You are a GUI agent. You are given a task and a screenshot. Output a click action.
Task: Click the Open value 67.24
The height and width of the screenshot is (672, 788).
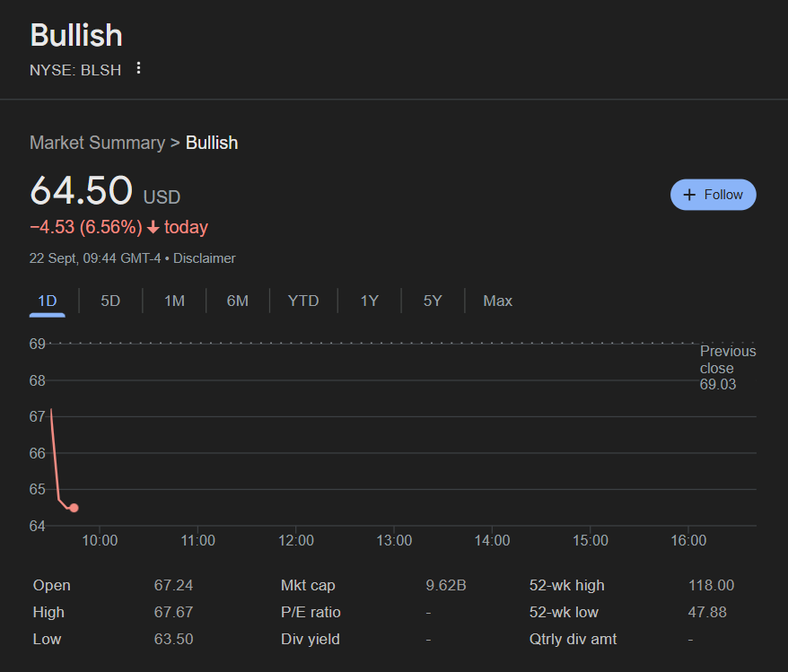click(x=173, y=585)
